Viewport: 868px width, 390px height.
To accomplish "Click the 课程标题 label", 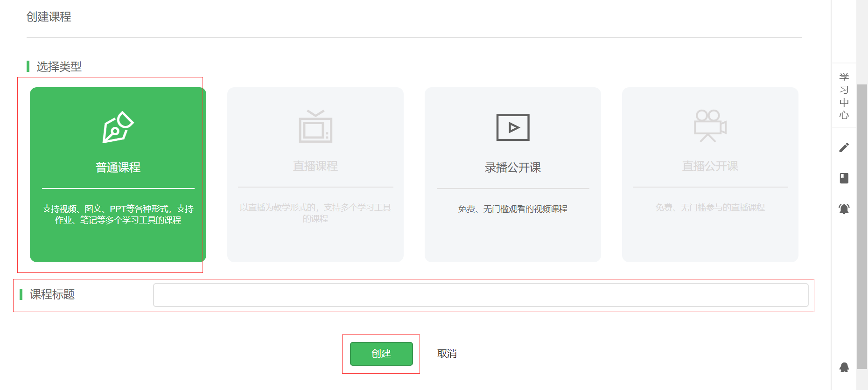I will coord(52,294).
